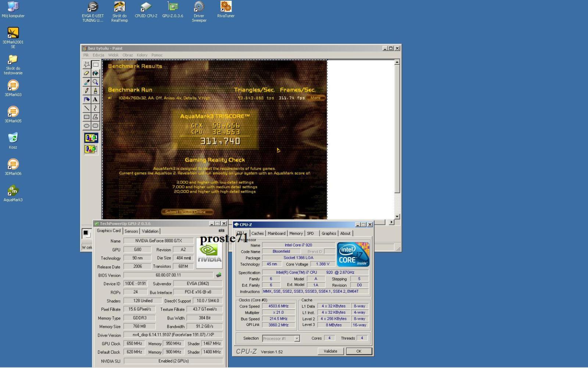Select the Text (A) tool in Paint
Viewport: 588px width, 368px height.
[x=96, y=99]
